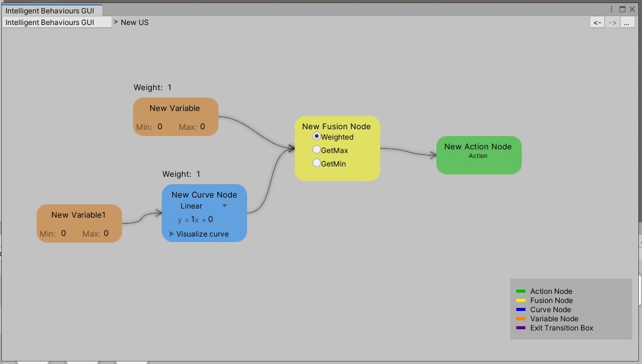Click the yellow Fusion Node legend swatch
This screenshot has height=364, width=642.
pyautogui.click(x=521, y=301)
